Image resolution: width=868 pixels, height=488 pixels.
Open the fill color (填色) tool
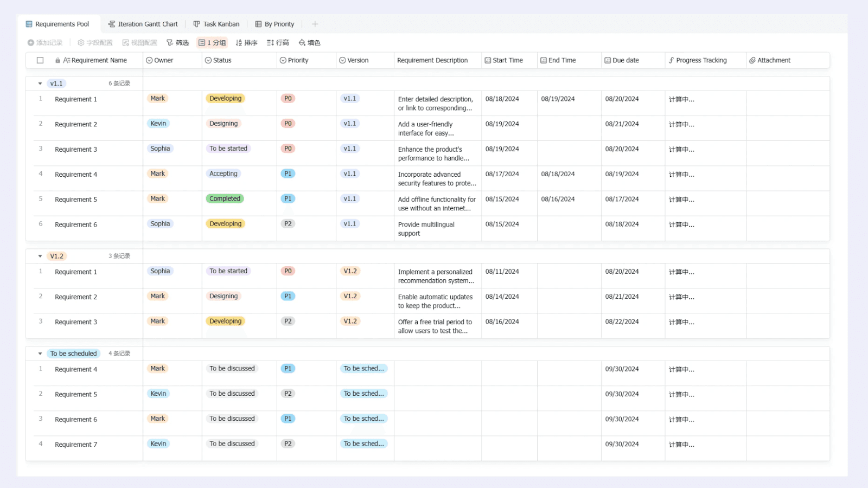[x=309, y=43]
